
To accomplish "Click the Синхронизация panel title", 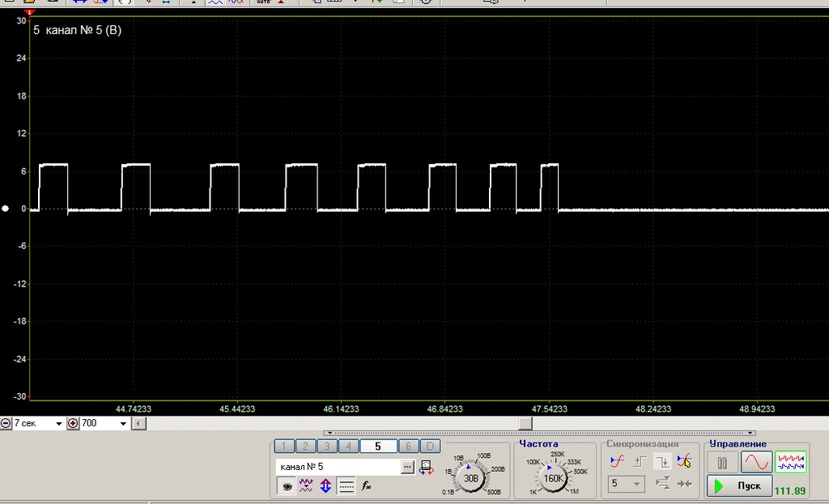I will (642, 444).
